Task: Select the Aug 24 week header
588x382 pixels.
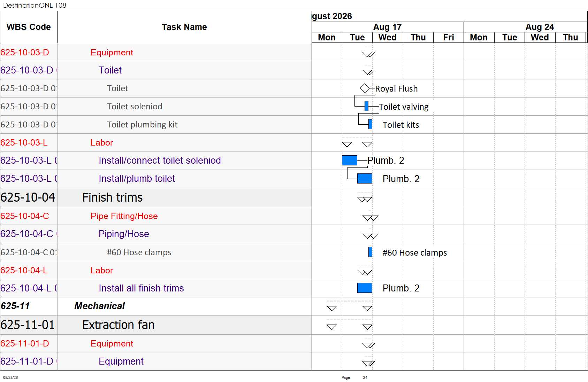Action: 540,27
